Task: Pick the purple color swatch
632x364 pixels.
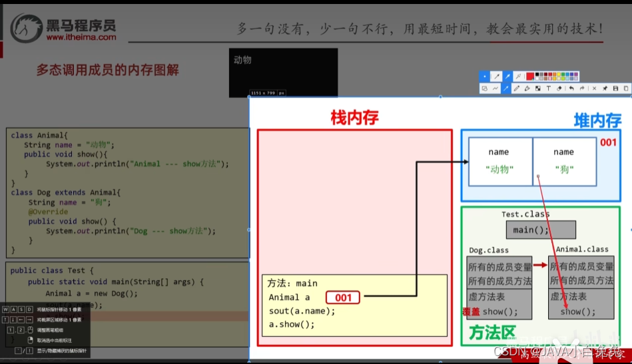Action: [576, 74]
